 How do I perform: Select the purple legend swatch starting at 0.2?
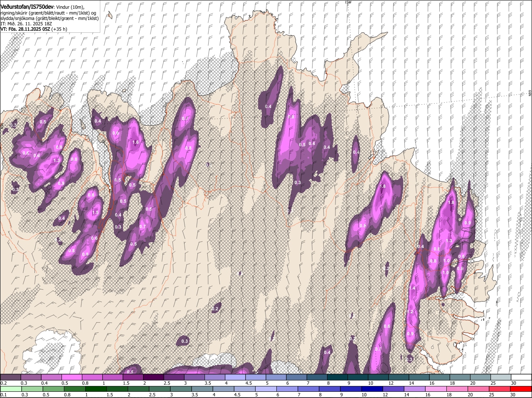[x=10, y=377]
